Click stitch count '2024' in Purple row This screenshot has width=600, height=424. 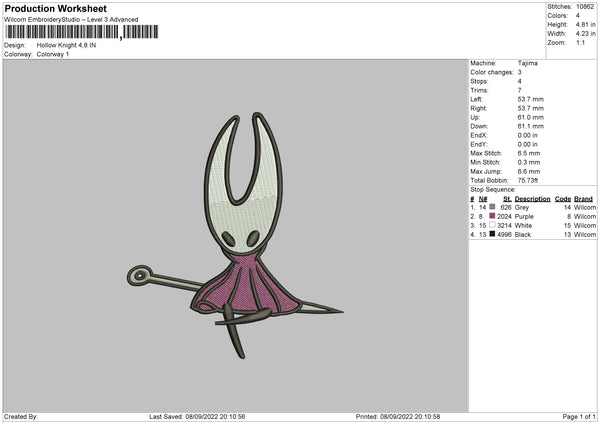504,216
